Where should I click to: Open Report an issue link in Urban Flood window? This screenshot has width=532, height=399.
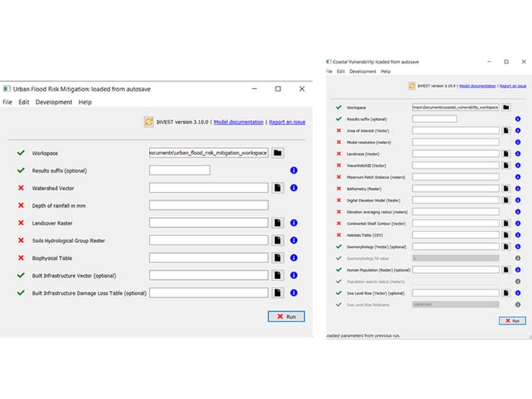287,122
